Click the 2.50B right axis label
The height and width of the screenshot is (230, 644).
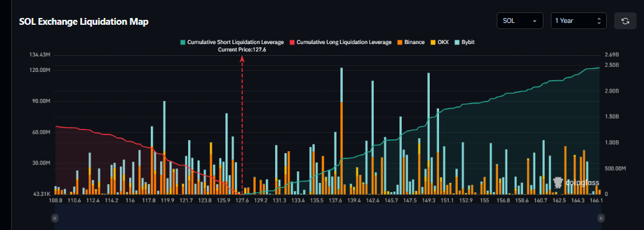click(612, 65)
